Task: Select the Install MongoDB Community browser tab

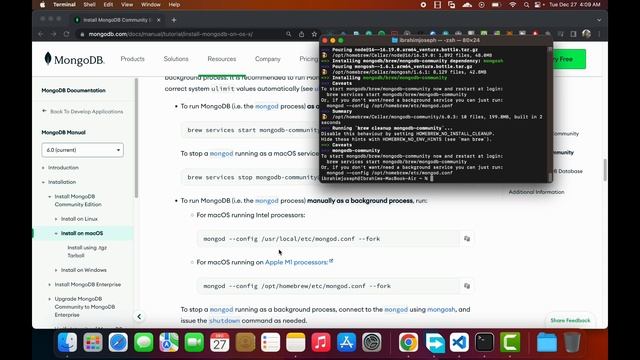Action: coord(117,20)
